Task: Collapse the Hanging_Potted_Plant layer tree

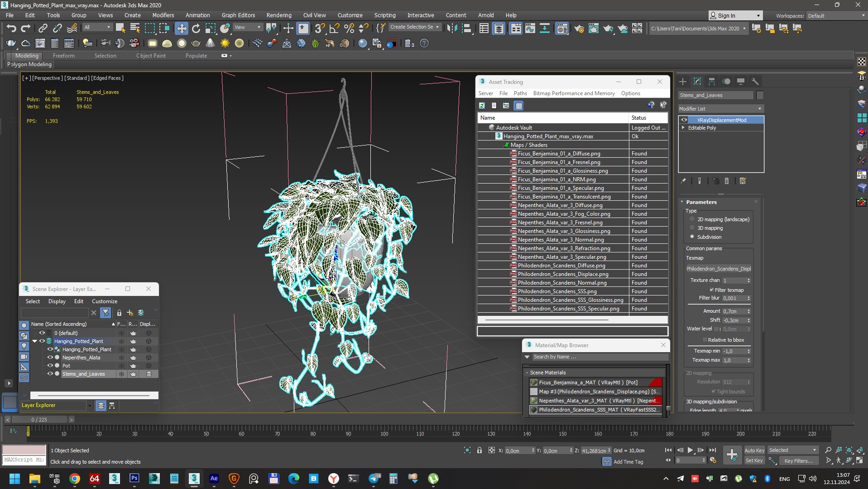Action: pyautogui.click(x=35, y=341)
